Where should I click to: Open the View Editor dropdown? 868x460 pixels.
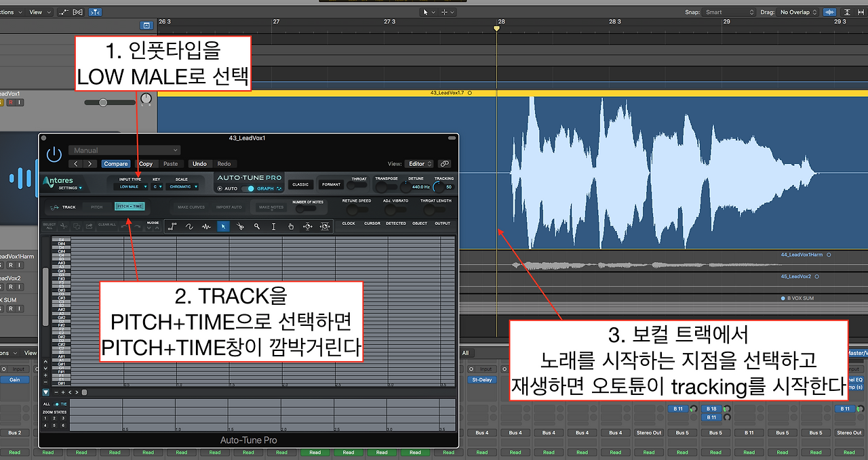tap(420, 164)
